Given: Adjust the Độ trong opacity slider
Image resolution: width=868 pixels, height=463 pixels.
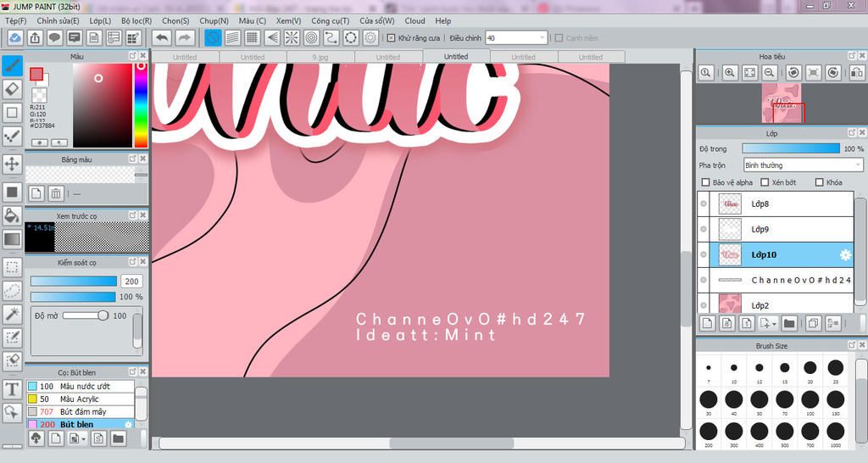Looking at the screenshot, I should [x=791, y=148].
